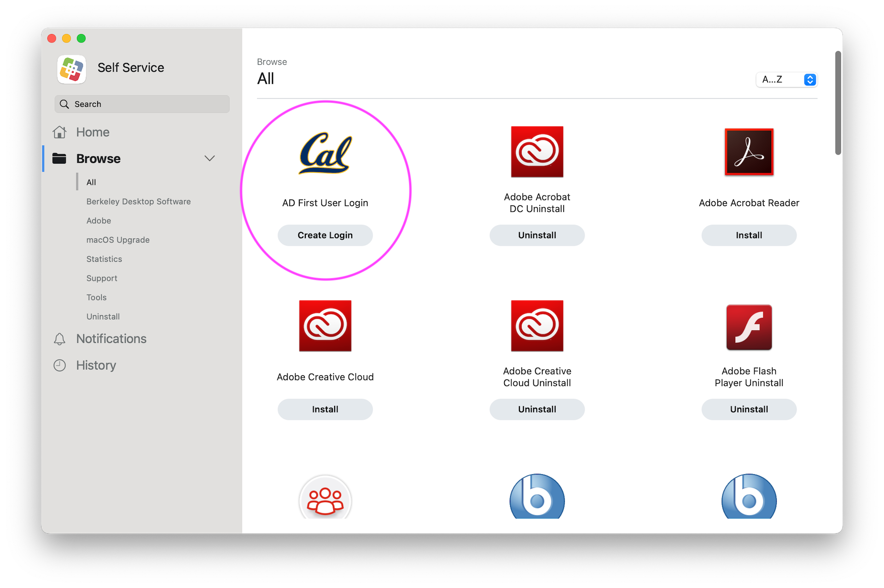Open the Cal logo AD First User Login item
884x588 pixels.
[326, 153]
